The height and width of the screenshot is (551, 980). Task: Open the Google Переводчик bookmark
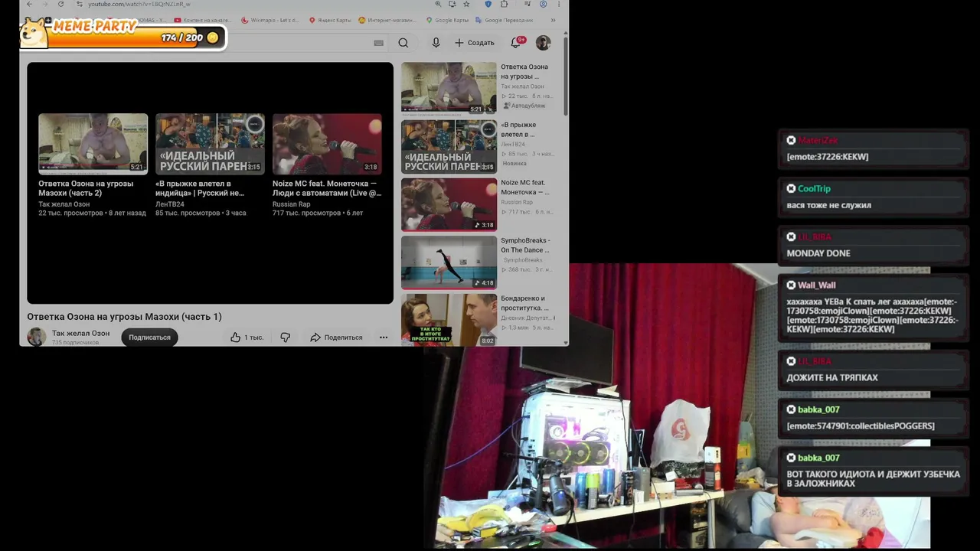click(x=505, y=20)
